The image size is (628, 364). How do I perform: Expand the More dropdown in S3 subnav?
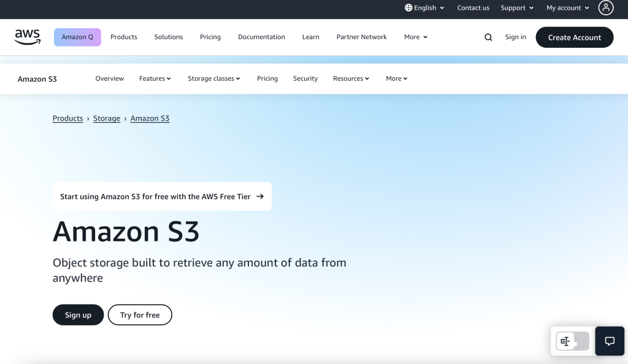pos(397,78)
